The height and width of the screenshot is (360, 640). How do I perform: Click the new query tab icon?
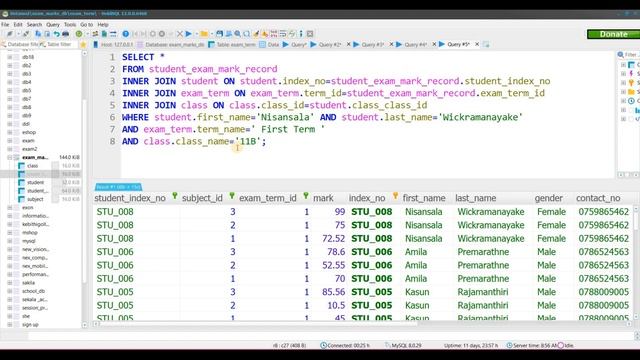[x=486, y=44]
